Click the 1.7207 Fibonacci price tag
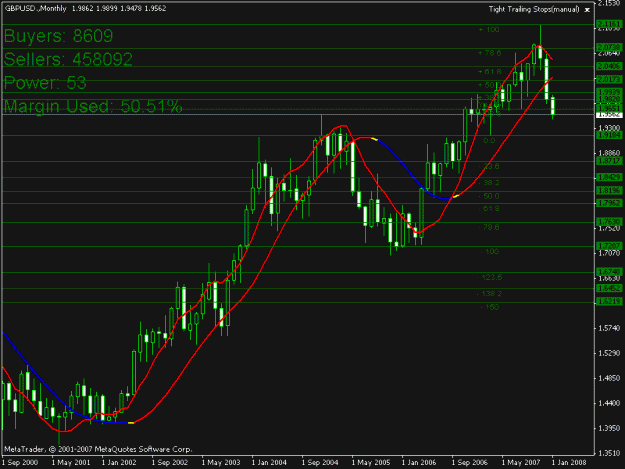Viewport: 625px width, 469px height. tap(609, 246)
